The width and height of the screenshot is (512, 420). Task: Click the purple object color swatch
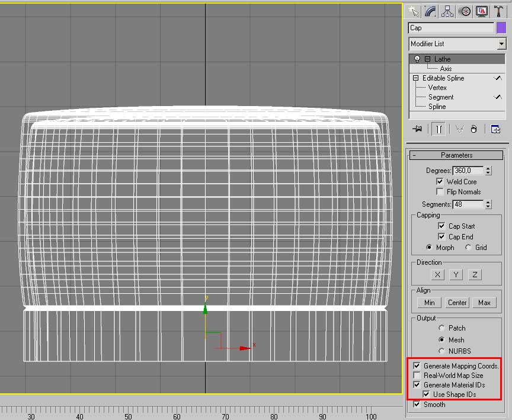501,28
